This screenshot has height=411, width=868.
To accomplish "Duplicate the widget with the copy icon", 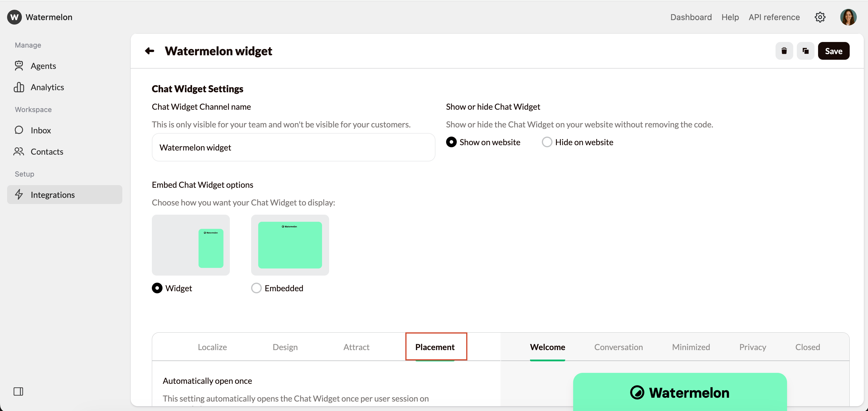I will pos(805,51).
